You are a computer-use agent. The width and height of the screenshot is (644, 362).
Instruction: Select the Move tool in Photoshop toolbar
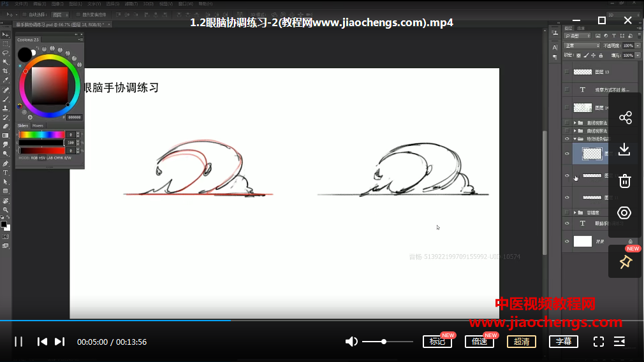[x=5, y=35]
